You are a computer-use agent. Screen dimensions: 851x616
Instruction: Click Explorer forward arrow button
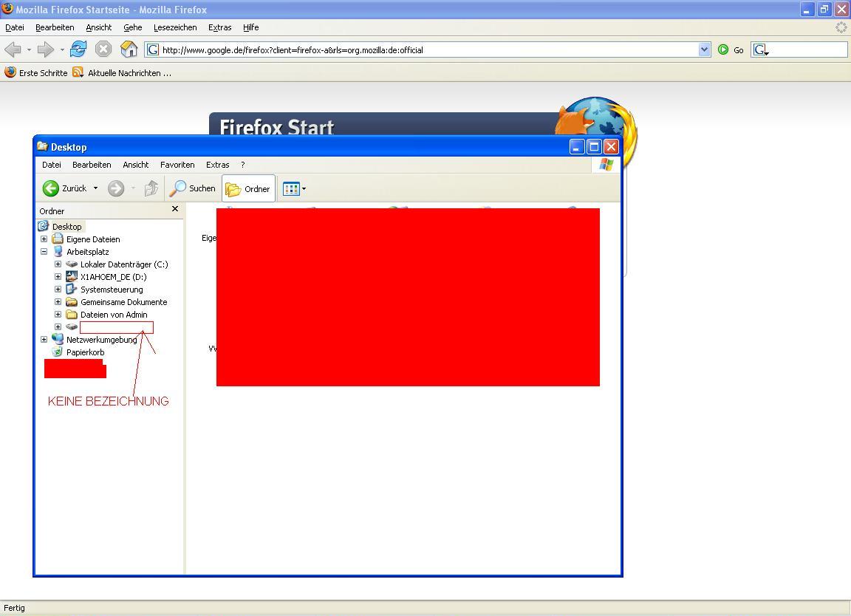click(115, 188)
